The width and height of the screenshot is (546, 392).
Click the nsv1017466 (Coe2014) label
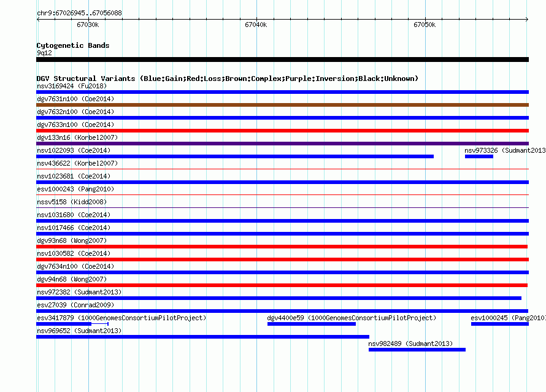(74, 228)
